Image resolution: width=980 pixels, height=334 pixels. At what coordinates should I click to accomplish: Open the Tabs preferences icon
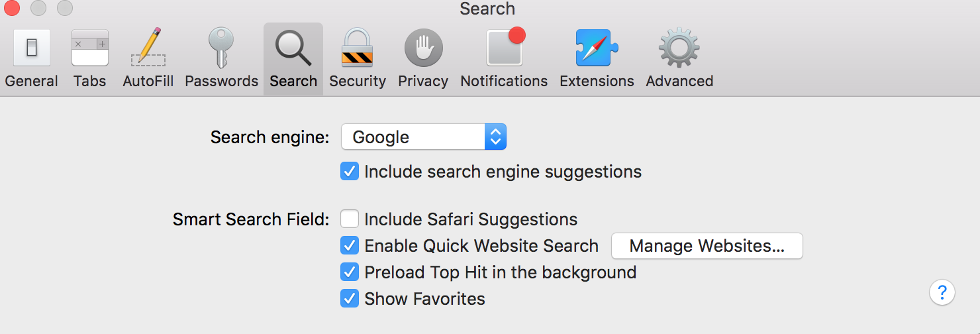[89, 48]
